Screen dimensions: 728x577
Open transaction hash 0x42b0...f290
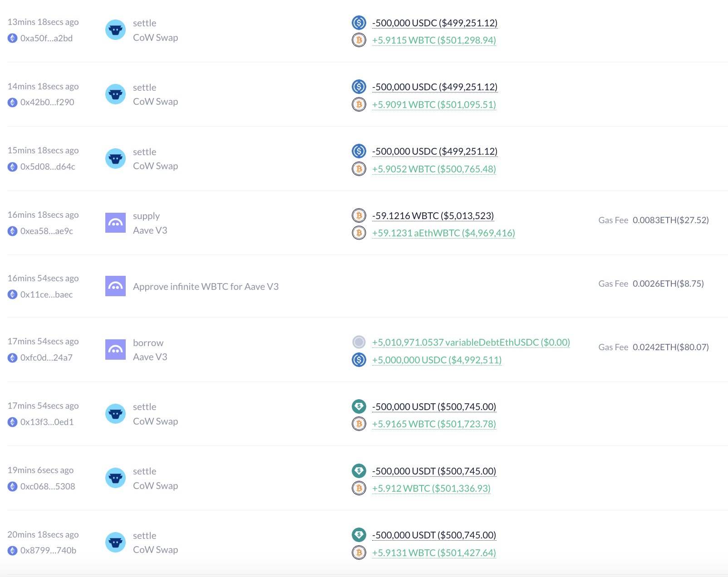coord(47,102)
